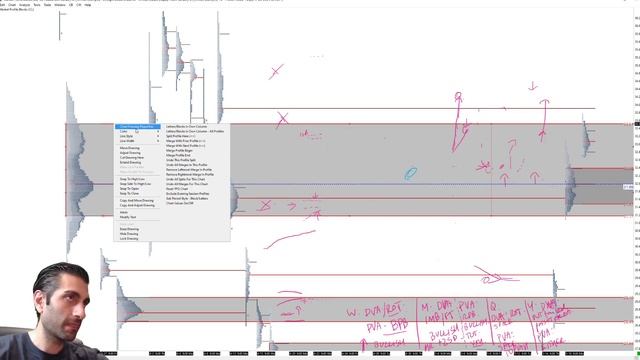Select Merge Profile End

pos(178,156)
